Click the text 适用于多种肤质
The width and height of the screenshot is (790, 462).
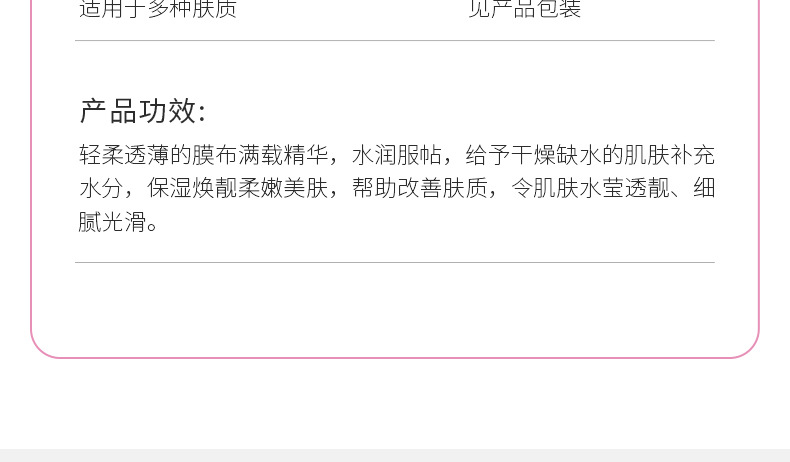[158, 9]
